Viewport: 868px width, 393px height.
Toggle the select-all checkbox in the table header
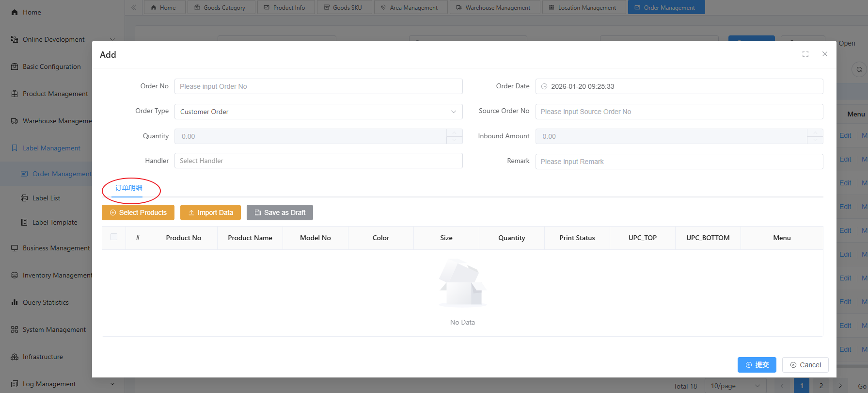(x=114, y=237)
